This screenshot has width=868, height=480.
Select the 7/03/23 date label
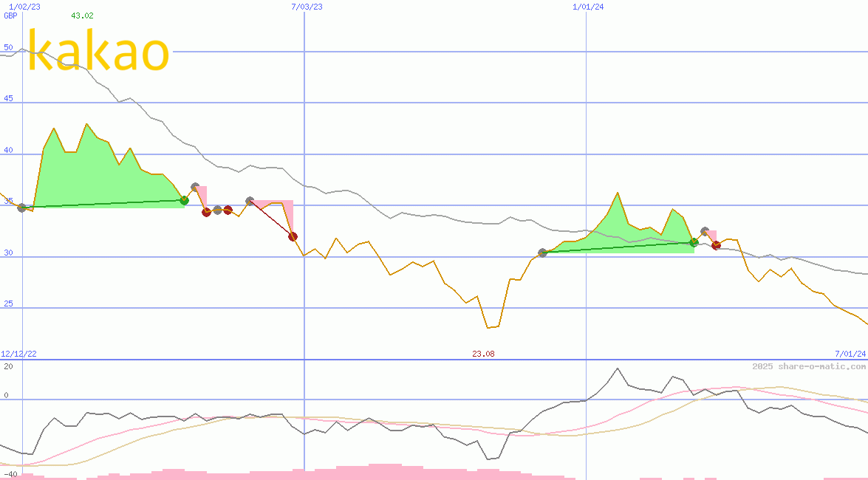coord(307,7)
